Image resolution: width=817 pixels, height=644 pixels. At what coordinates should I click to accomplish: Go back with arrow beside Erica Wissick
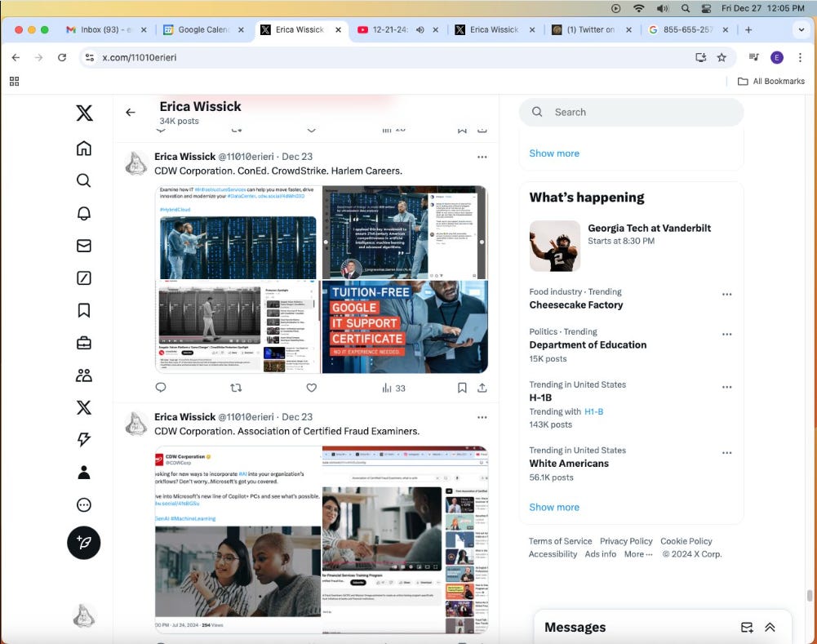(131, 112)
